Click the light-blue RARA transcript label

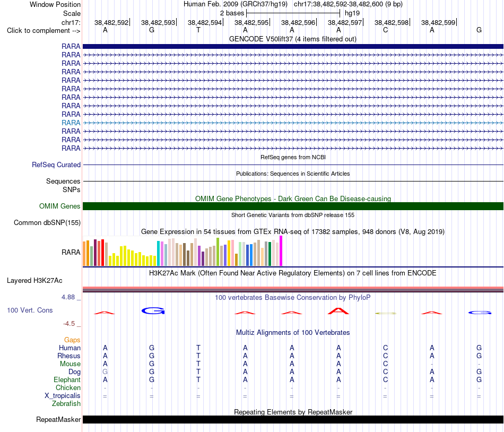point(71,123)
